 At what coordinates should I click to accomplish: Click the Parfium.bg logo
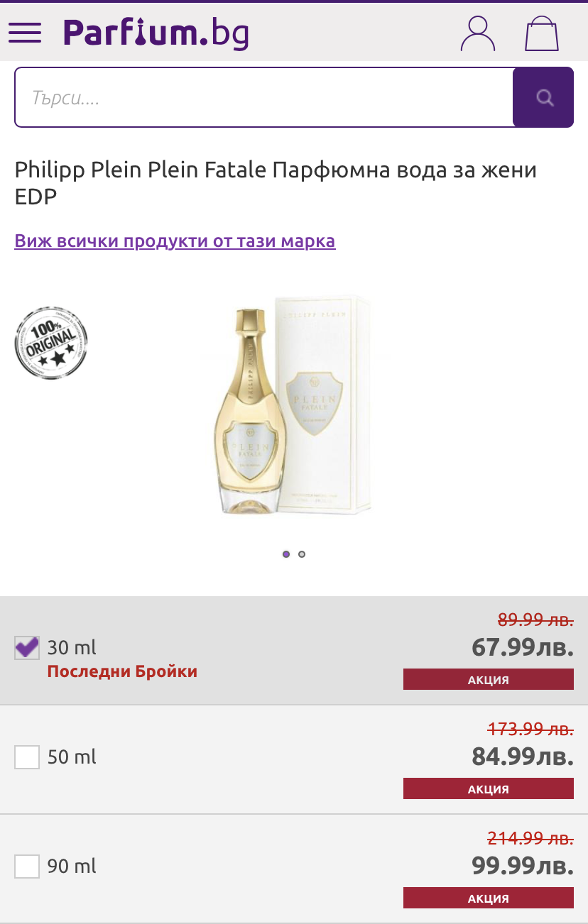156,33
